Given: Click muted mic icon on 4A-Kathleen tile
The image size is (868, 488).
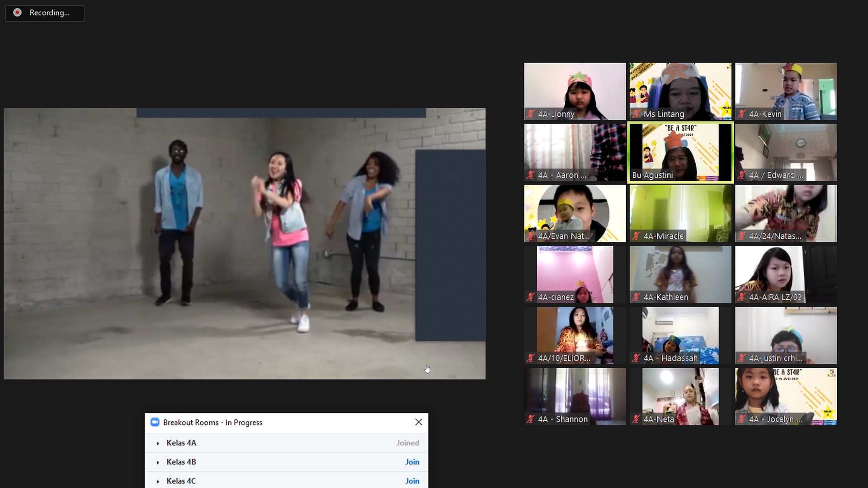Looking at the screenshot, I should [636, 297].
